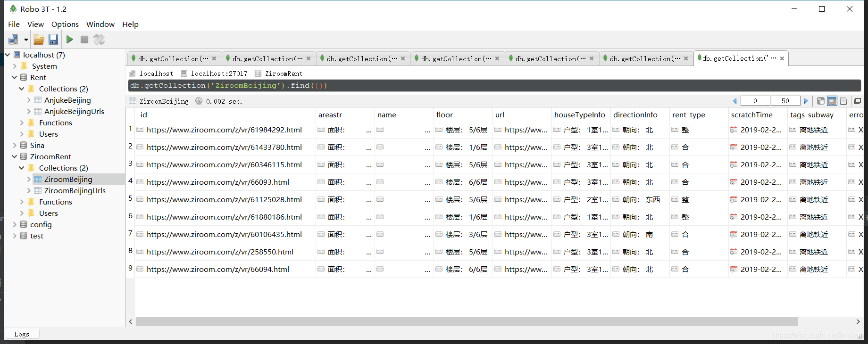Screen dimensions: 868x344
Task: Click the Save floppy disk icon
Action: pyautogui.click(x=53, y=40)
